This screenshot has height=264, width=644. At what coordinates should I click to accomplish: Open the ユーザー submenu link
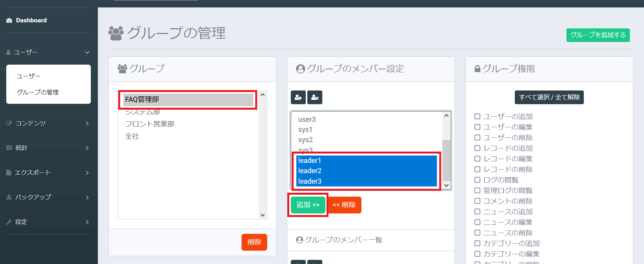tap(29, 76)
